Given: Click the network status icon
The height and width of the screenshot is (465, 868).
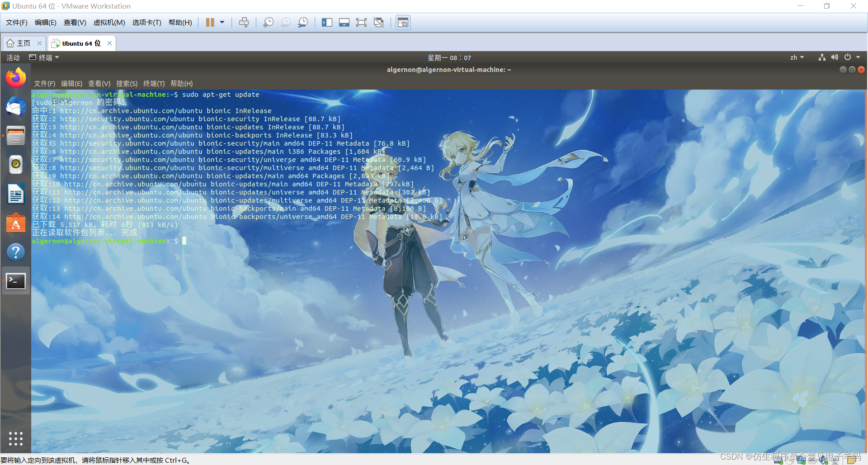Looking at the screenshot, I should coord(822,57).
